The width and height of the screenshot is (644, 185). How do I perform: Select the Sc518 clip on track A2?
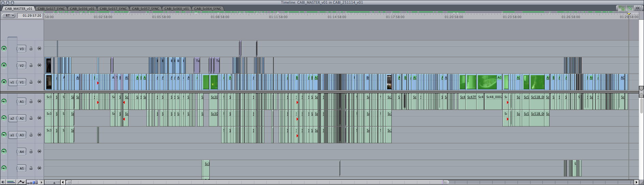point(537,118)
